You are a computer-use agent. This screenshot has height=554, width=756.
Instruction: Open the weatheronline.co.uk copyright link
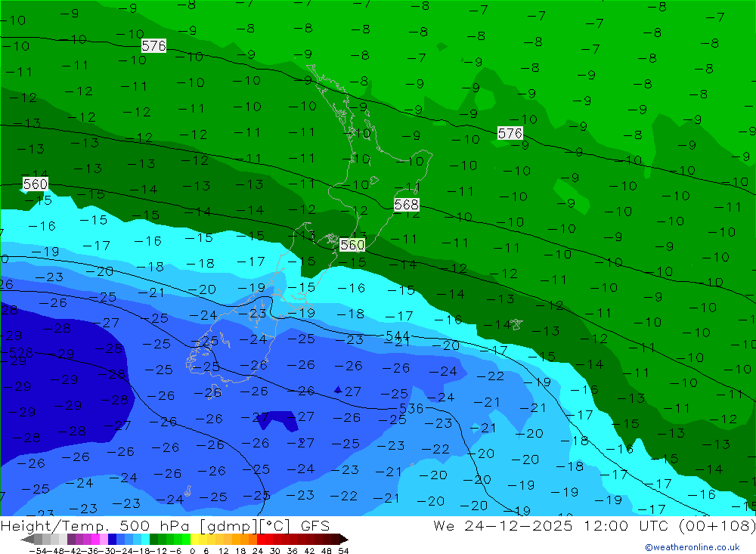coord(692,547)
